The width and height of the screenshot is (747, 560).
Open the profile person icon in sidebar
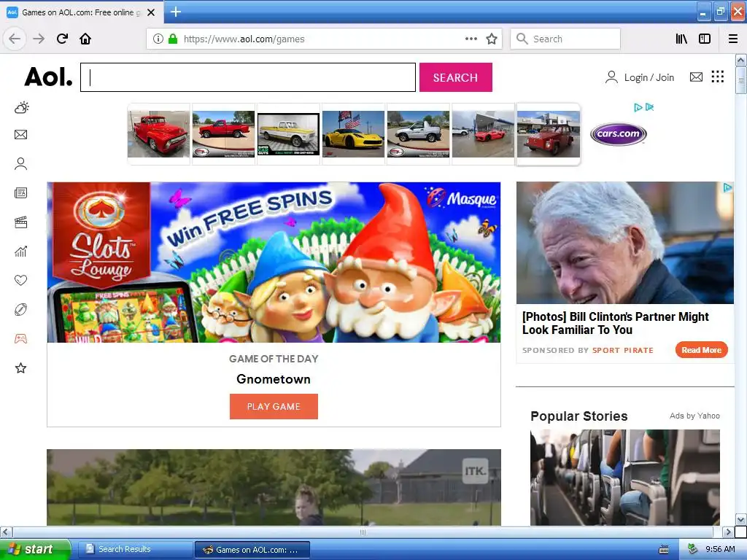coord(20,164)
